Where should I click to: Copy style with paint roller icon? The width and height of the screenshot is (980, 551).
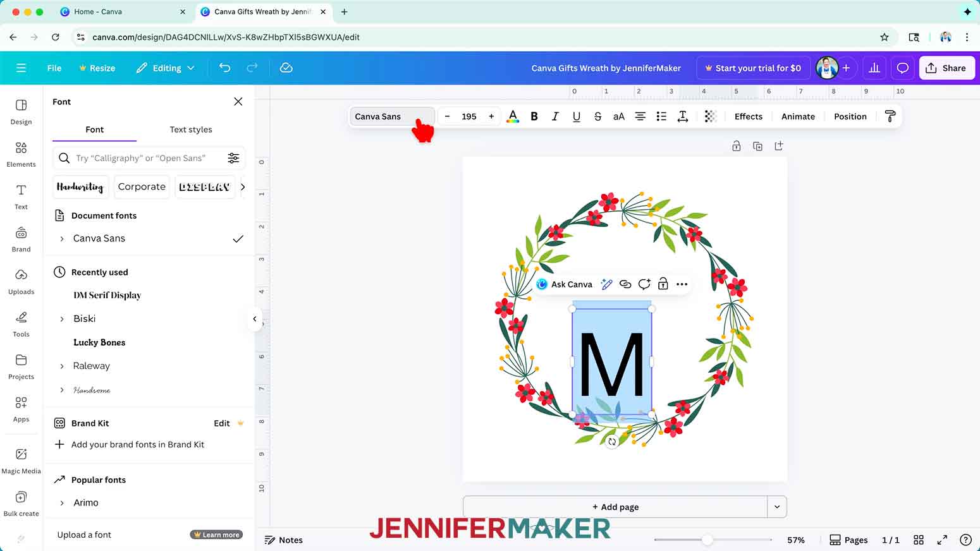tap(890, 116)
